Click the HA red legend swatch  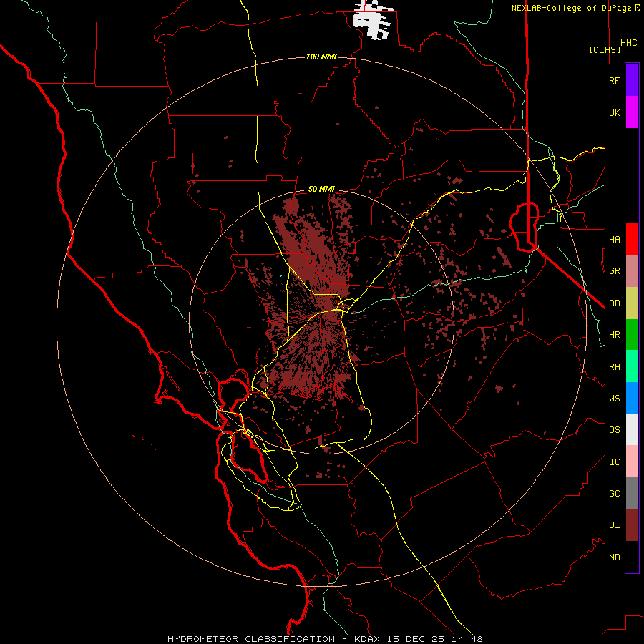[632, 239]
